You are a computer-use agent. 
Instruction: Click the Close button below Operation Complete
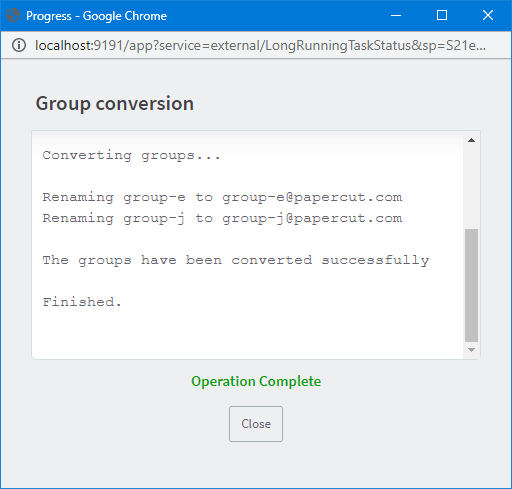(256, 424)
